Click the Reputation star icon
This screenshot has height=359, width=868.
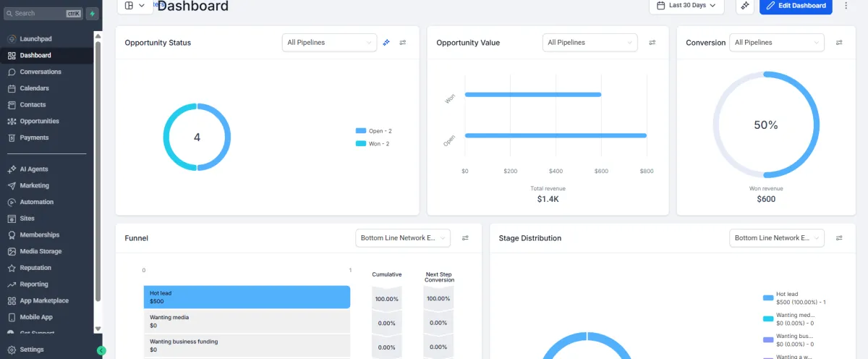[12, 268]
